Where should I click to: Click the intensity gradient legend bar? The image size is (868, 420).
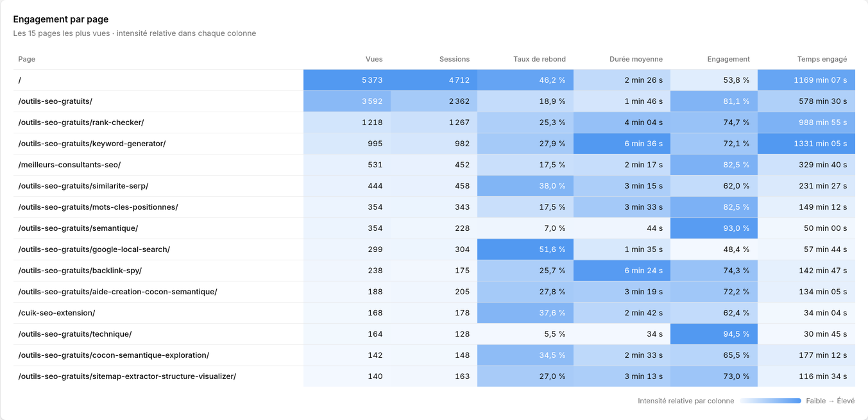[770, 401]
